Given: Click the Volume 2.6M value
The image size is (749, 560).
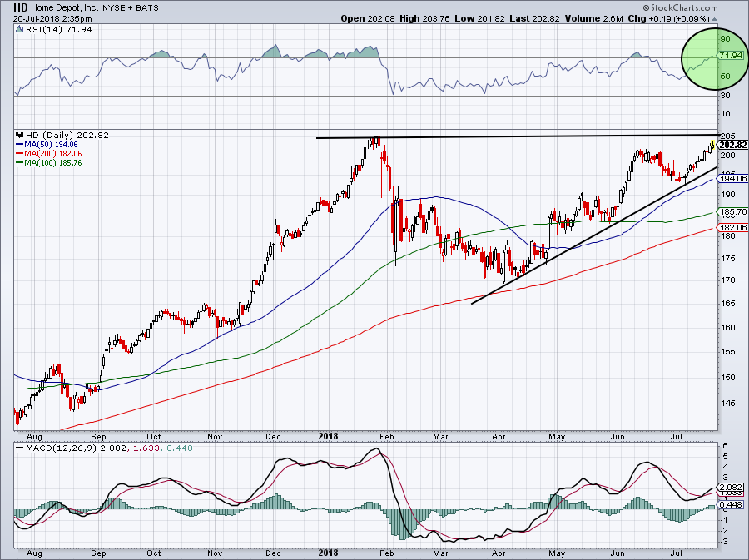Looking at the screenshot, I should [x=593, y=18].
